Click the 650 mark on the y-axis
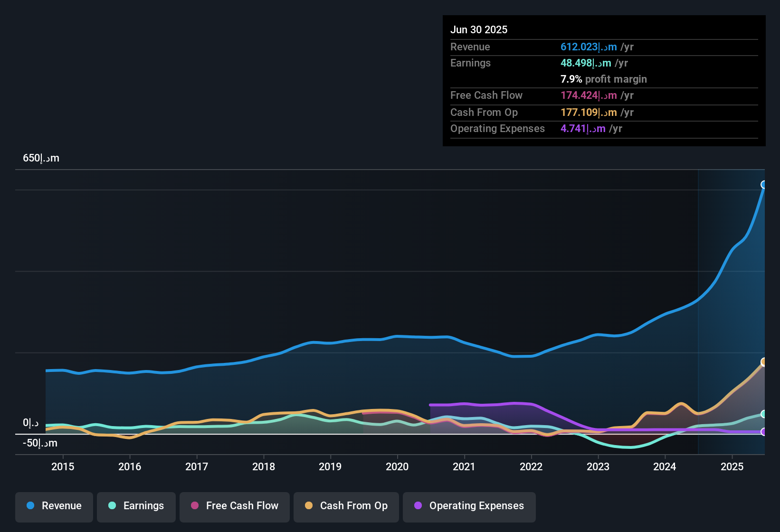The width and height of the screenshot is (780, 532). tap(40, 158)
